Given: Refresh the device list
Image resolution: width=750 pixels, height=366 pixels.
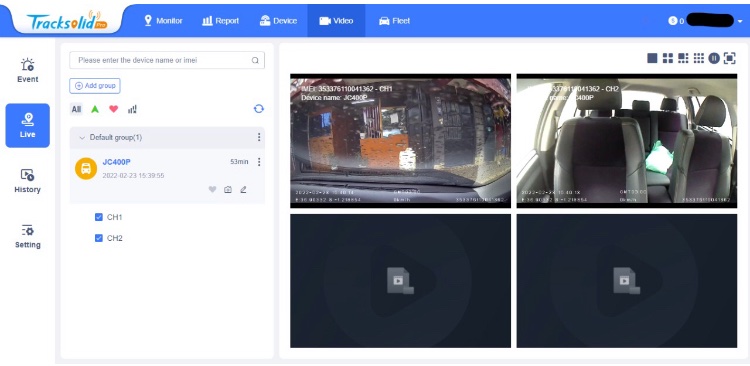Looking at the screenshot, I should click(x=259, y=109).
